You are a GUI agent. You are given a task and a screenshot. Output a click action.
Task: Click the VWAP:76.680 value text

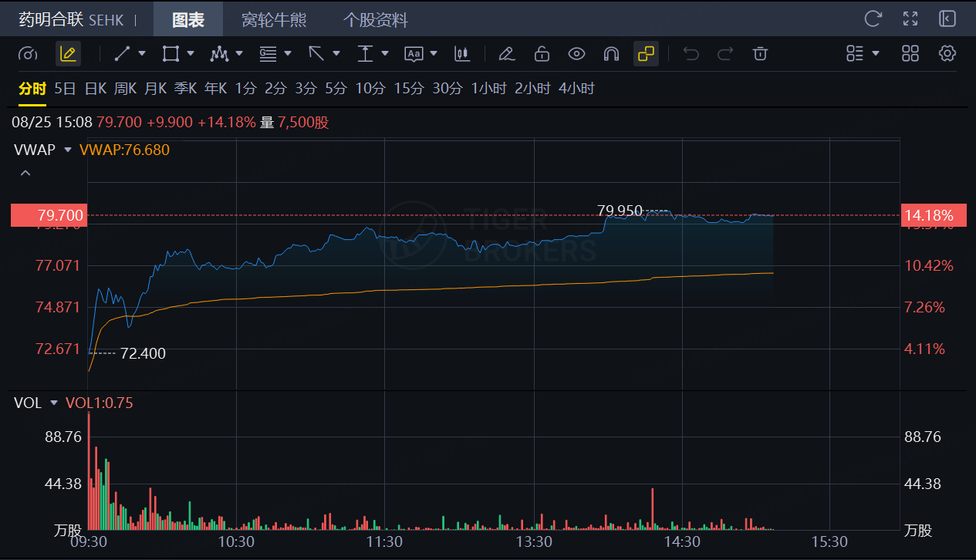coord(125,150)
